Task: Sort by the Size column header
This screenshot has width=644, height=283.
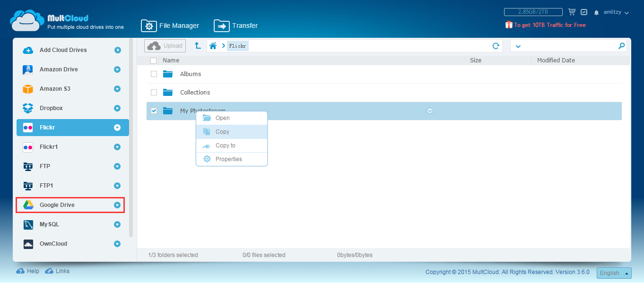Action: point(476,60)
